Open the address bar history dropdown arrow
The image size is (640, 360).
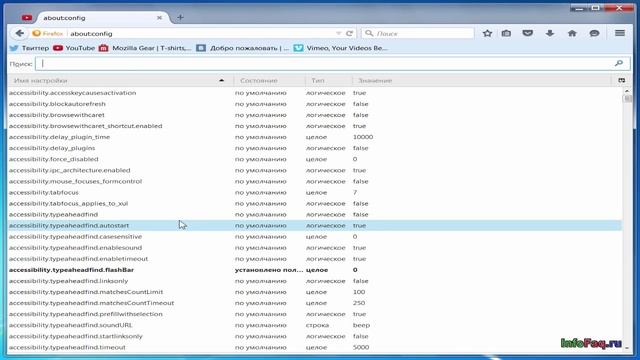pos(338,33)
